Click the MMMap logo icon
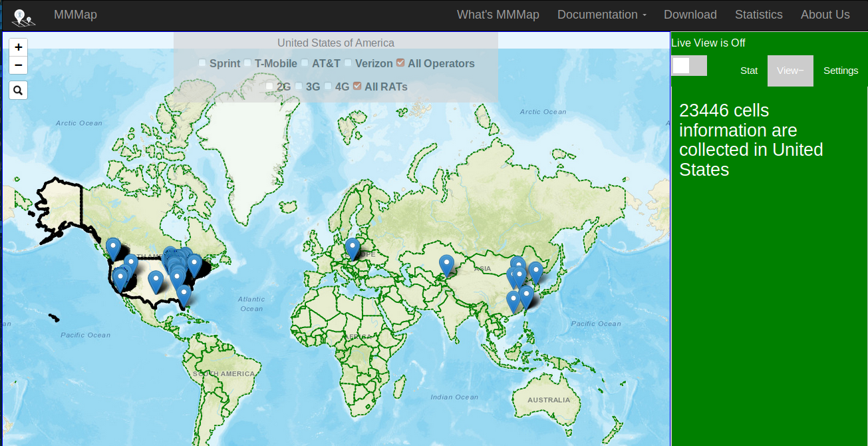Screen dimensions: 868x446 coord(22,15)
